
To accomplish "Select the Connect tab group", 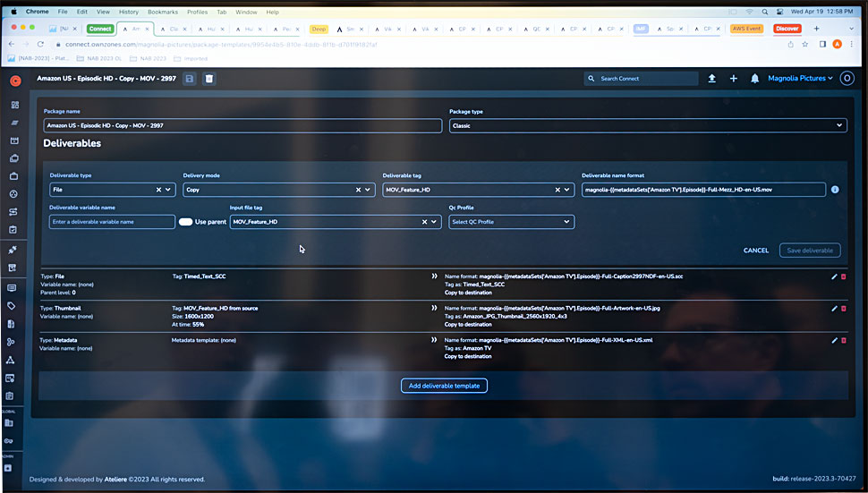I will pos(100,29).
